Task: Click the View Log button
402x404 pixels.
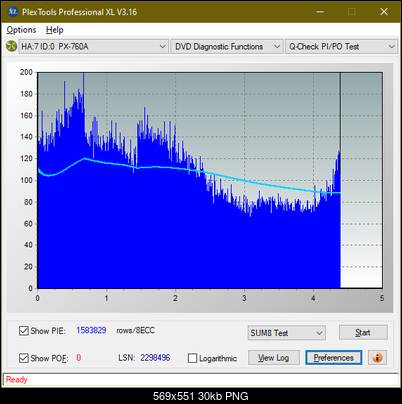Action: 274,358
